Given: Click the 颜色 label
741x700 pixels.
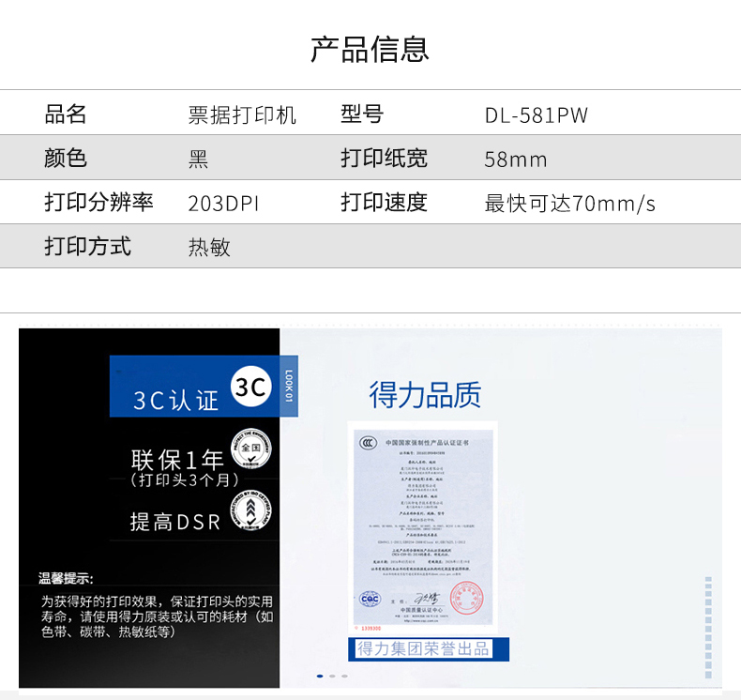Looking at the screenshot, I should click(66, 158).
